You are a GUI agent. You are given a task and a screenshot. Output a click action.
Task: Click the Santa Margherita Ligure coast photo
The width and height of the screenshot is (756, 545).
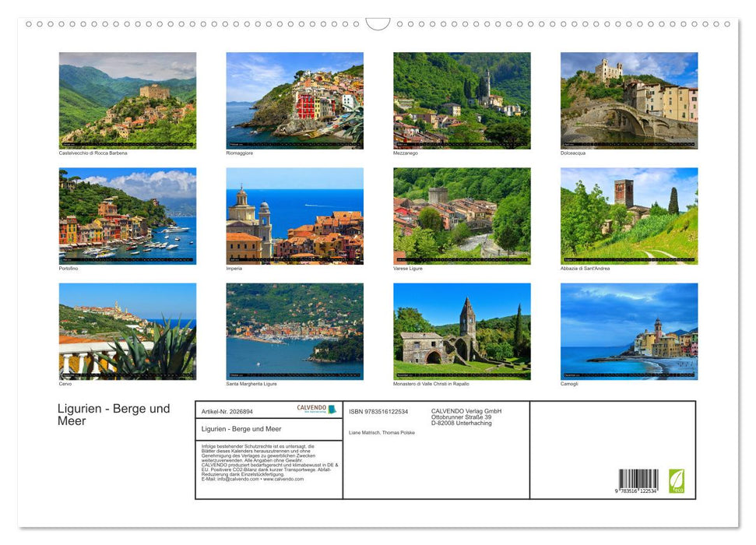(x=294, y=332)
